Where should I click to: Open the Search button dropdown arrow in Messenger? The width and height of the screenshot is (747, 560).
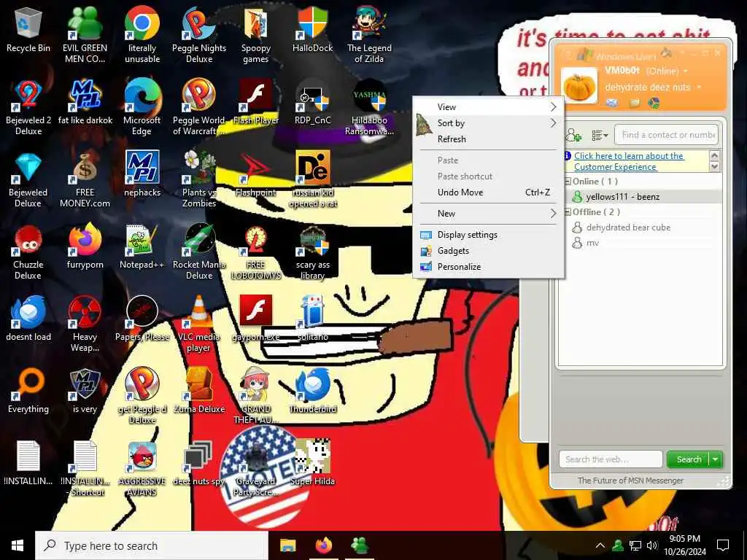(x=715, y=459)
